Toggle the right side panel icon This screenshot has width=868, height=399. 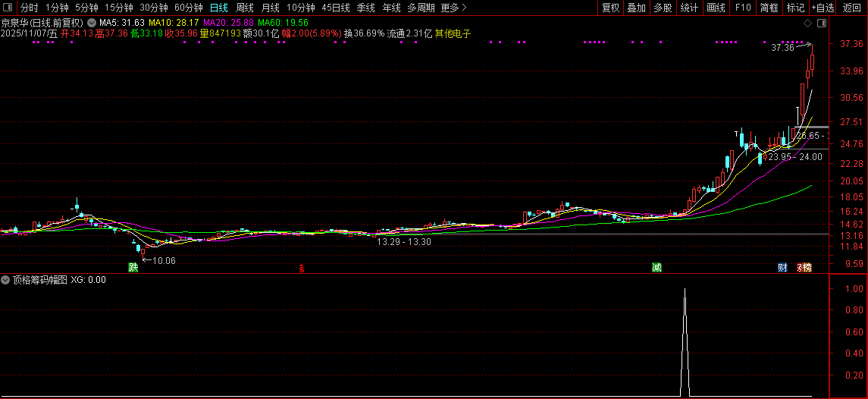(822, 23)
